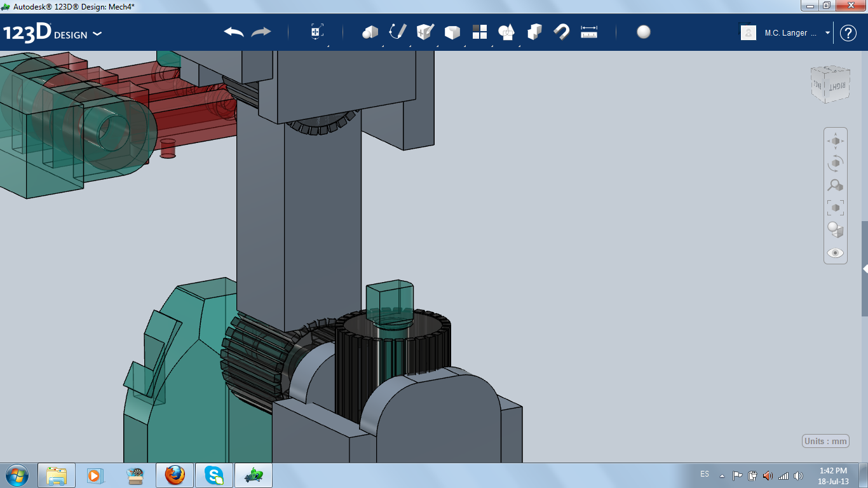Toggle the show/hide eye icon

click(836, 253)
